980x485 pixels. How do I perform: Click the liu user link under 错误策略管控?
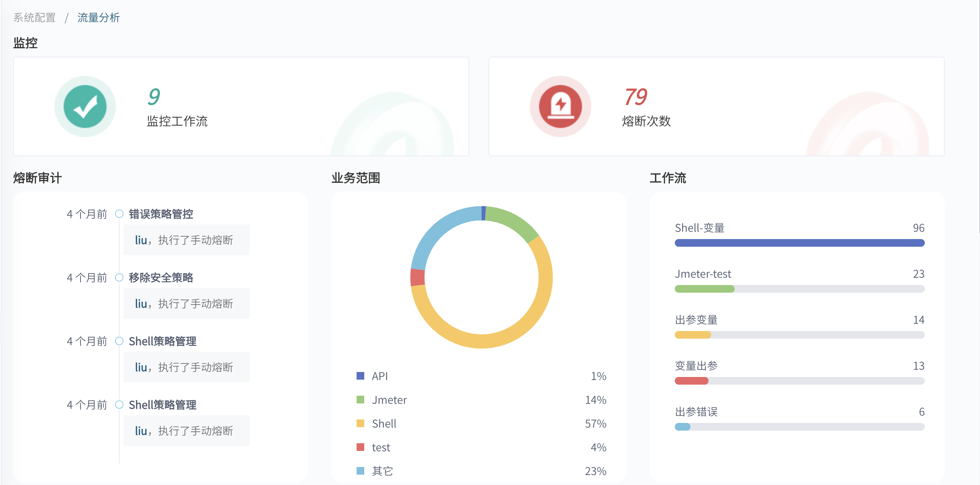[141, 240]
